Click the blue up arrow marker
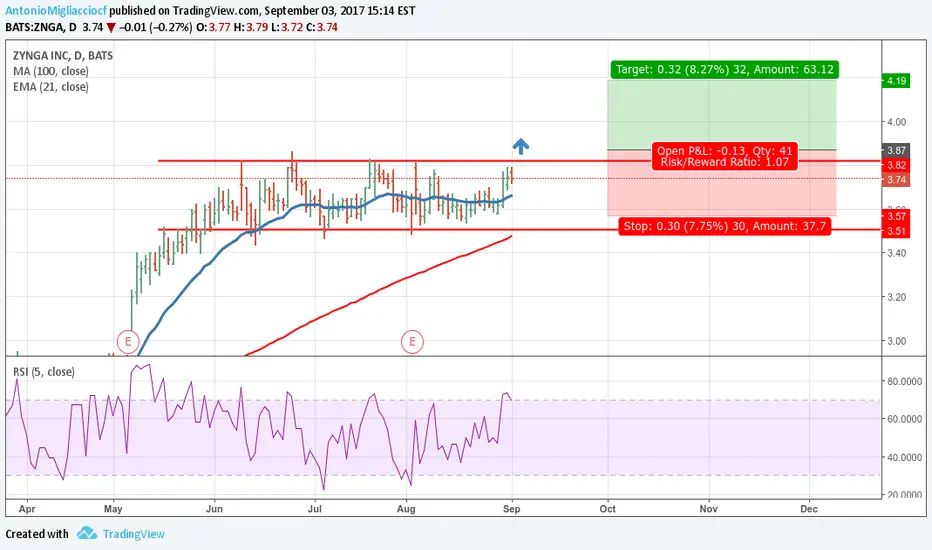The height and width of the screenshot is (550, 932). point(521,146)
